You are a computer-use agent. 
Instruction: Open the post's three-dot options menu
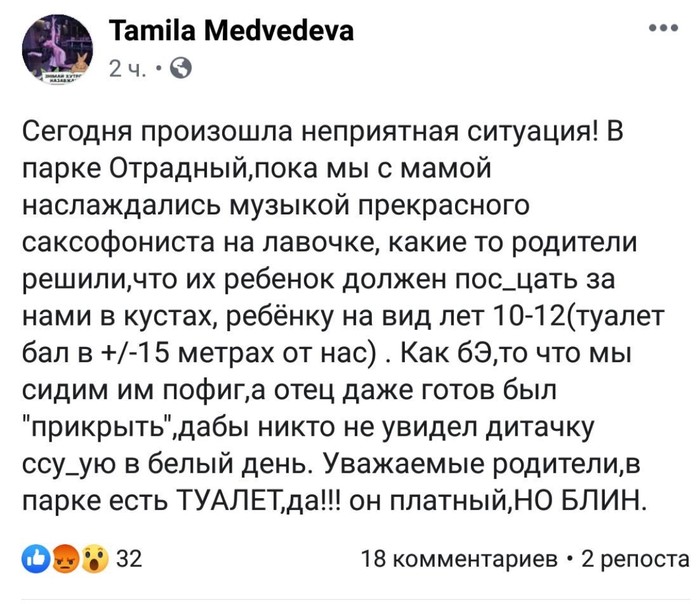click(660, 29)
